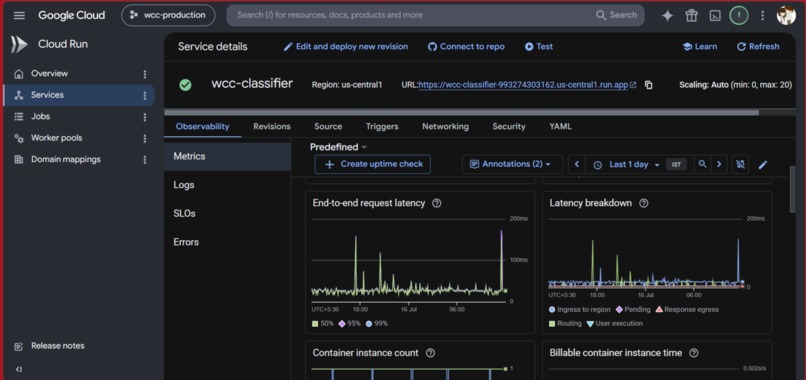The image size is (806, 380).
Task: Refresh the service details
Action: [758, 47]
